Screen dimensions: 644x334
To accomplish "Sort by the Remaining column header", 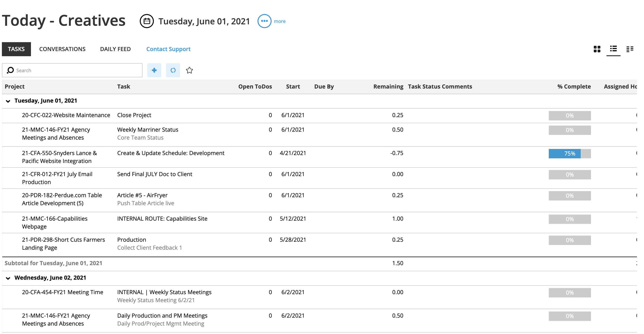I will [x=388, y=87].
